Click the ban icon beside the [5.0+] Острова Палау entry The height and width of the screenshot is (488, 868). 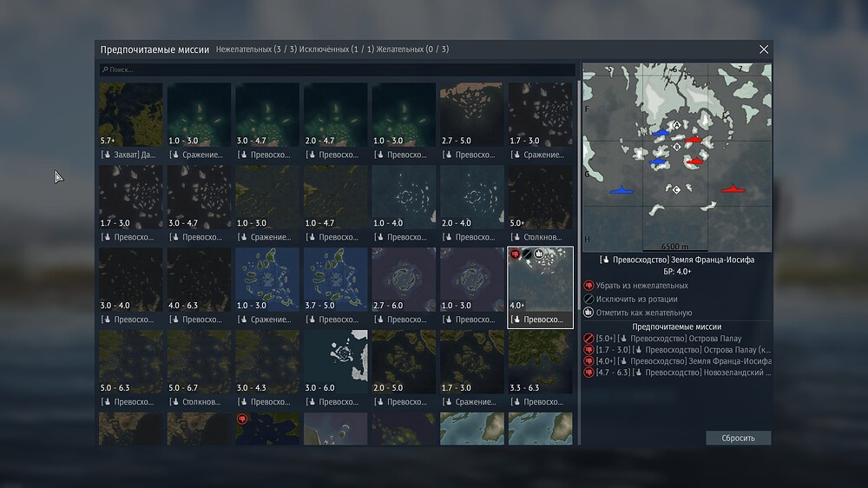pos(589,339)
